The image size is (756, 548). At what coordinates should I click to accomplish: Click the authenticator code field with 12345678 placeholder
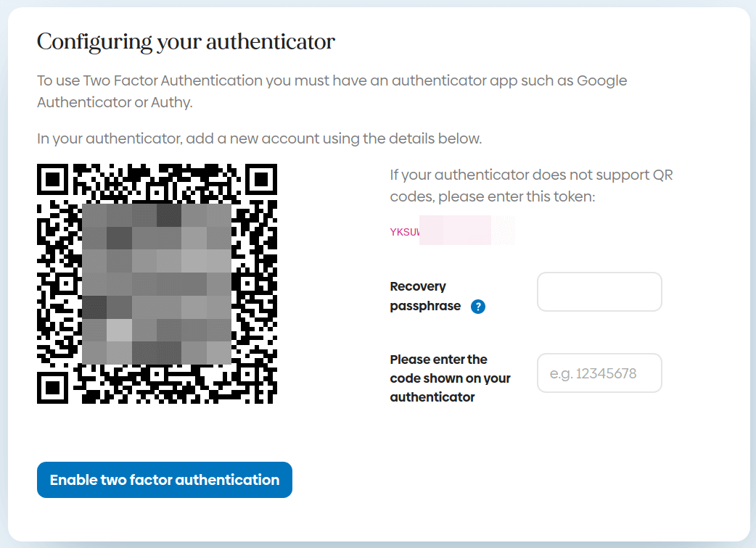coord(599,373)
